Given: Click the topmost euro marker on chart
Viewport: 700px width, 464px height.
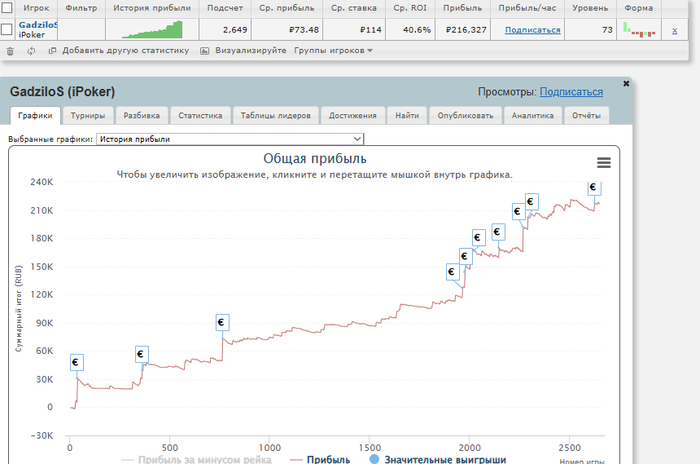Looking at the screenshot, I should coord(593,187).
